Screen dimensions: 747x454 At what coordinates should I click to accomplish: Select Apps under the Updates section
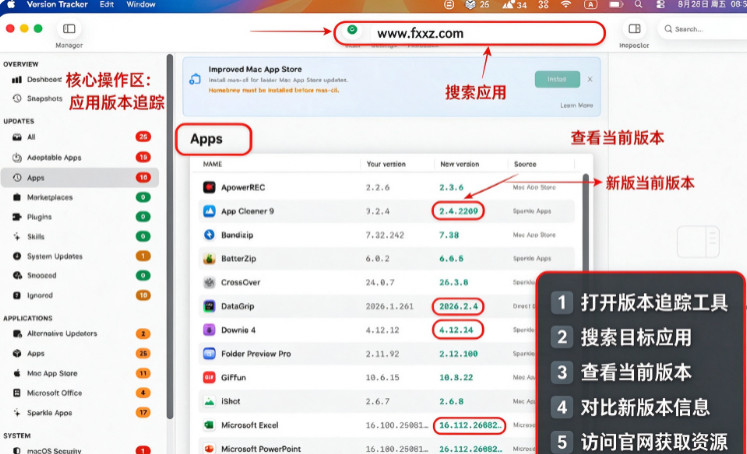coord(80,178)
